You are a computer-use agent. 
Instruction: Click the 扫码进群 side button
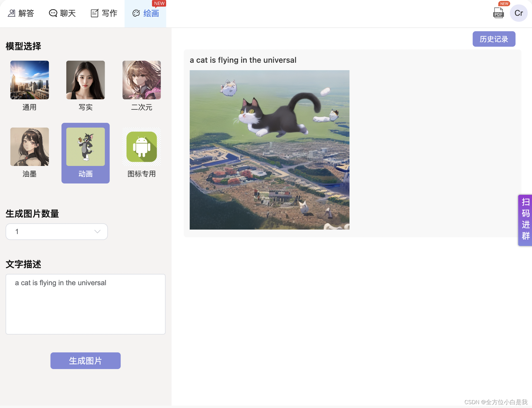tap(525, 220)
